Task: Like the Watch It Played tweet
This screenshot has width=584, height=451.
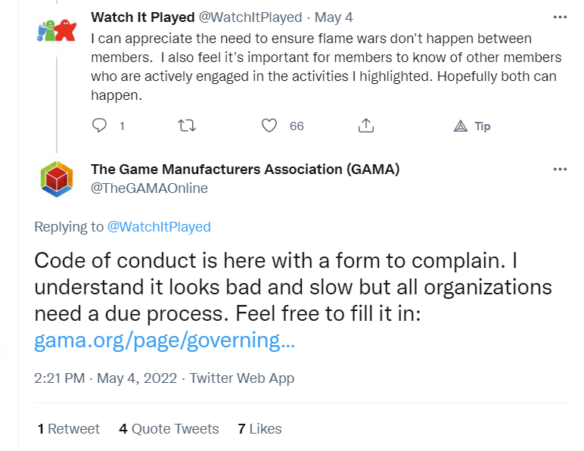Action: (x=269, y=126)
